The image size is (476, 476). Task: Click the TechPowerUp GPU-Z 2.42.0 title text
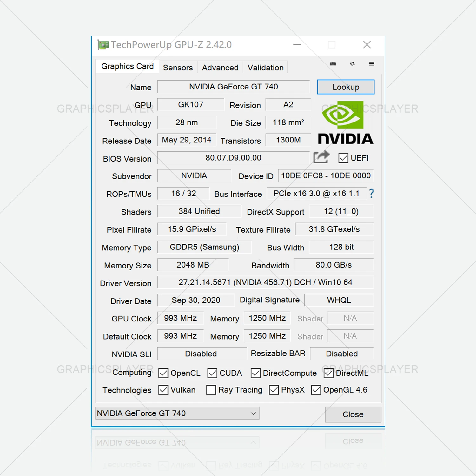171,45
